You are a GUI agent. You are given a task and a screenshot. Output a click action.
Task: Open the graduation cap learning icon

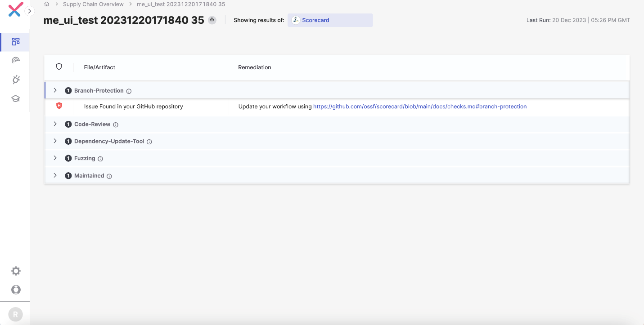click(x=16, y=99)
